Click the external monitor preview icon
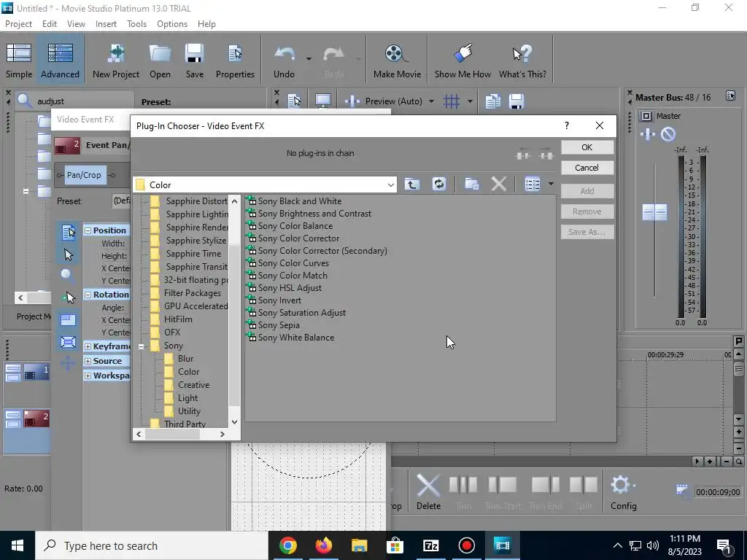 point(323,101)
